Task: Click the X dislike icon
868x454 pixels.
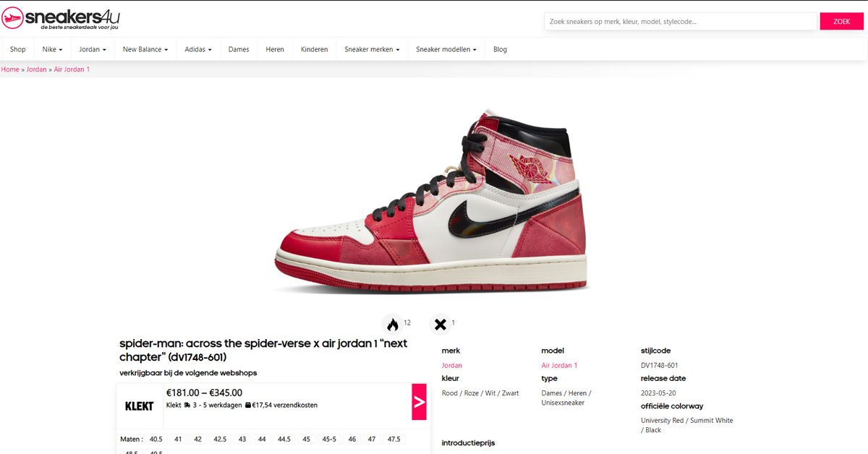Action: 441,324
